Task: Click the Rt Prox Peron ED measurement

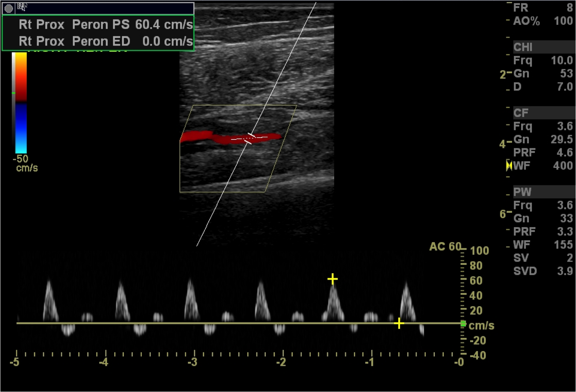Action: (x=105, y=41)
